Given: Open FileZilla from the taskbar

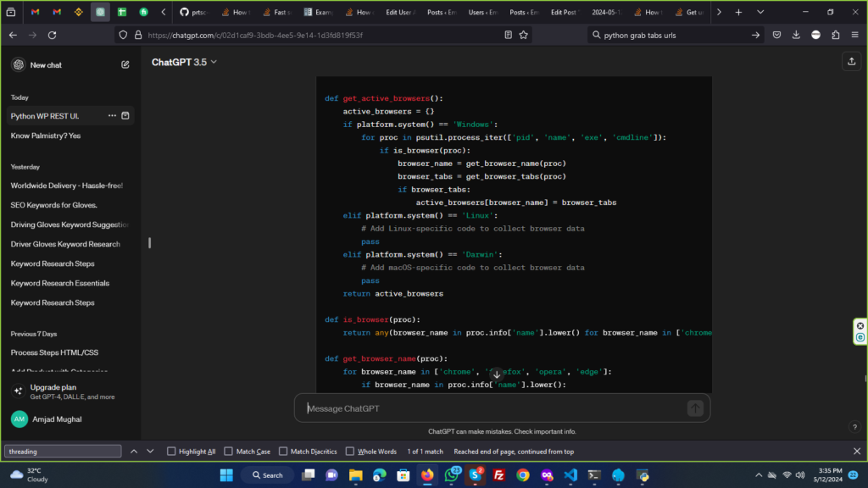Looking at the screenshot, I should coord(499,475).
